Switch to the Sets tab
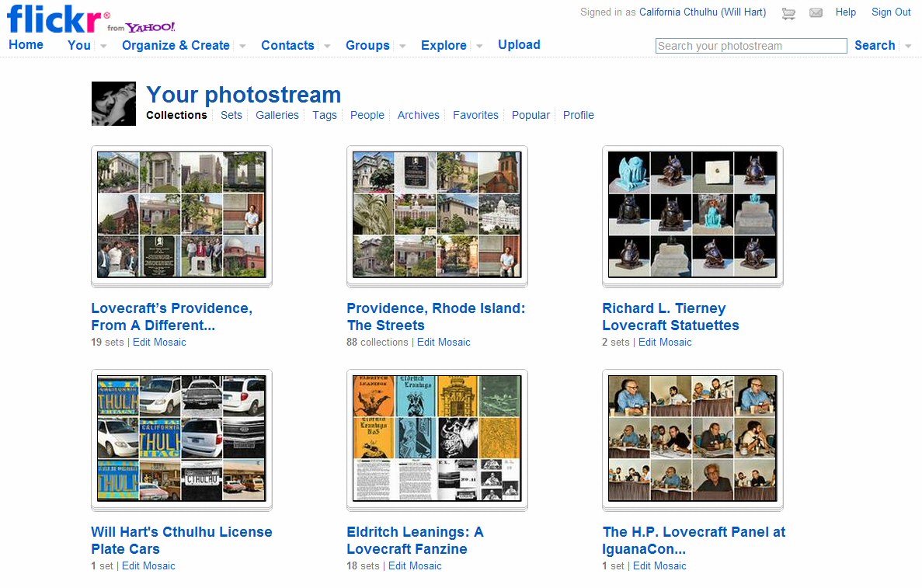The image size is (922, 588). tap(231, 115)
